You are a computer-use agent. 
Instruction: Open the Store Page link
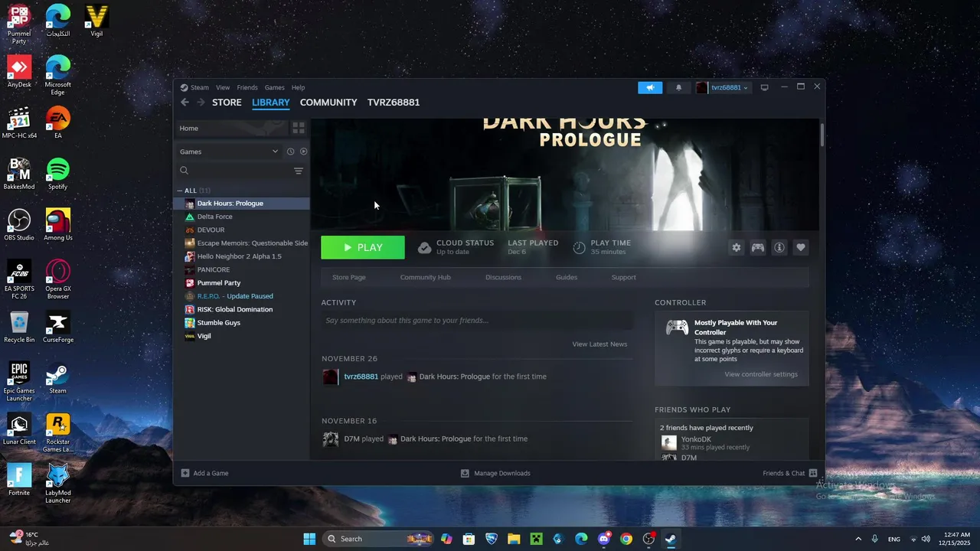point(349,277)
